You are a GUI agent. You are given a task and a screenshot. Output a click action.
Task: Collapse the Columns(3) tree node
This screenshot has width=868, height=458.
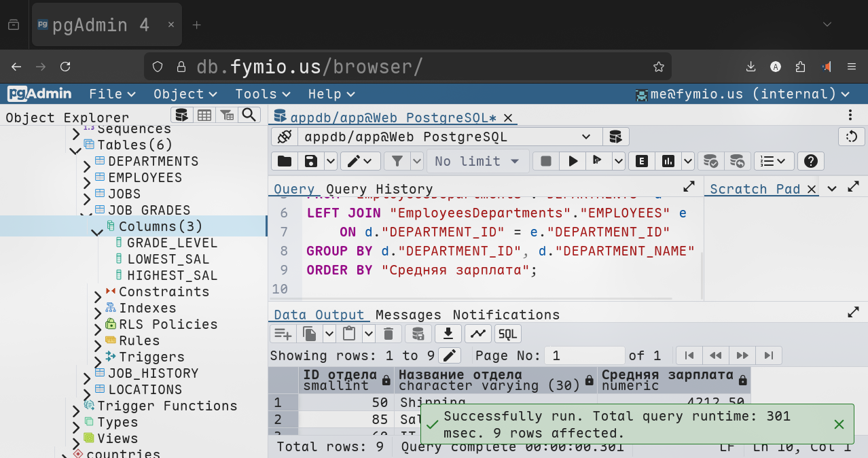[97, 228]
